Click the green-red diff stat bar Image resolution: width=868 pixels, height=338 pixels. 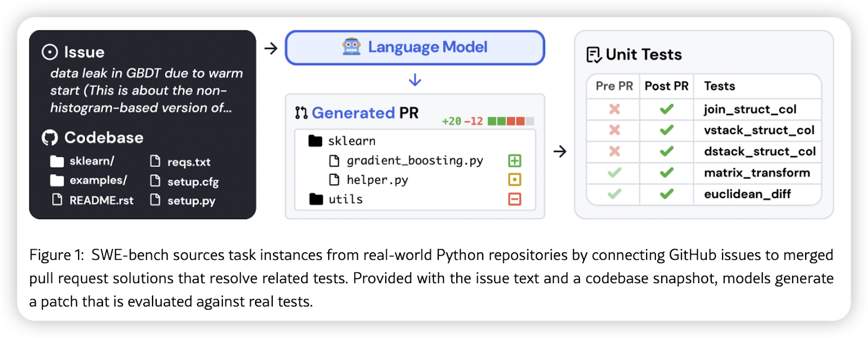510,121
